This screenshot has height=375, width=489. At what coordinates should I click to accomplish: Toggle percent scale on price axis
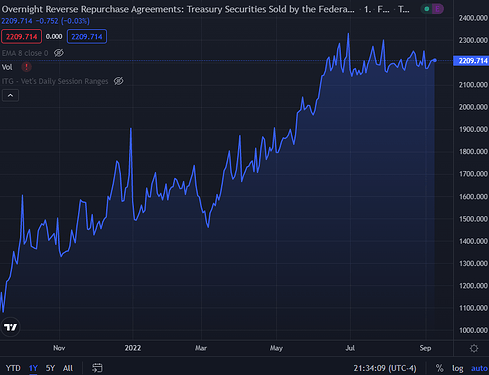pyautogui.click(x=440, y=368)
